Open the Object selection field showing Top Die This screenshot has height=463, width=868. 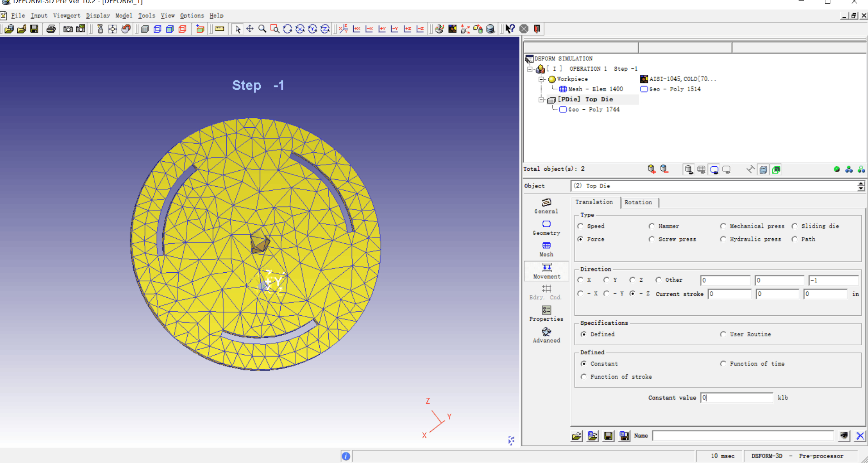[713, 186]
